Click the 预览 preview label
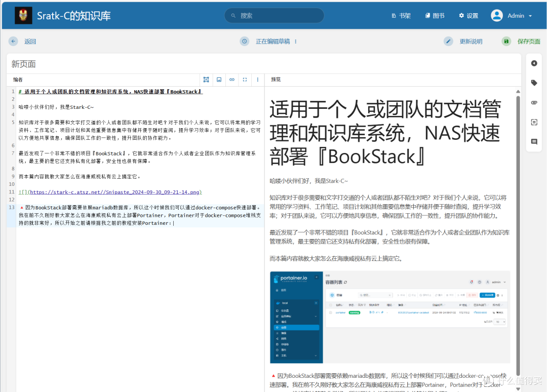The image size is (547, 392). click(x=276, y=80)
